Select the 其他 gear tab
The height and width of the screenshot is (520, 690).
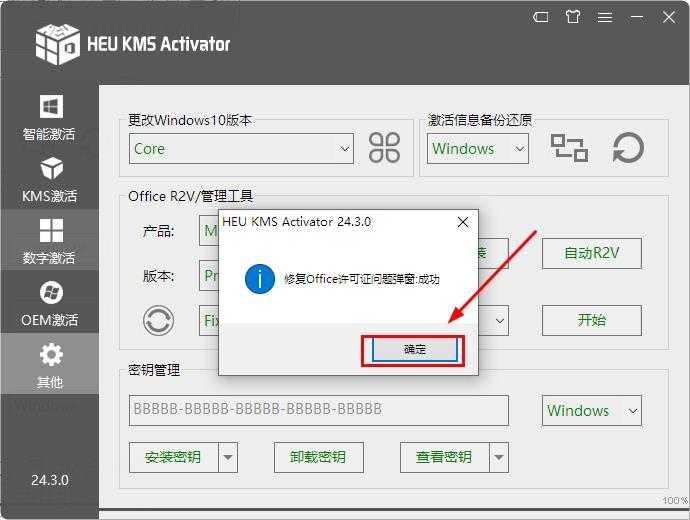click(x=49, y=364)
